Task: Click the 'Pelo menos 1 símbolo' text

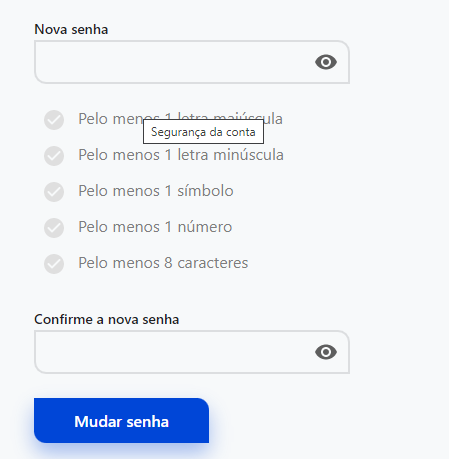Action: pyautogui.click(x=156, y=191)
